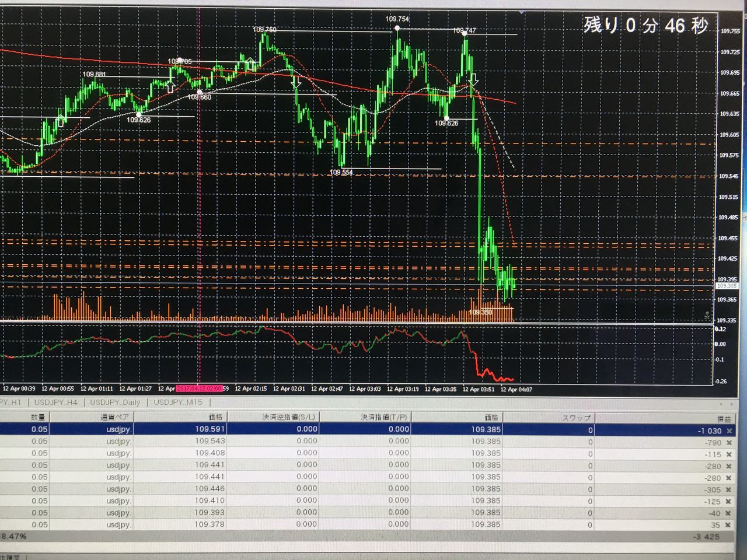Open the USDJPY..Daily chart tab

[x=115, y=402]
